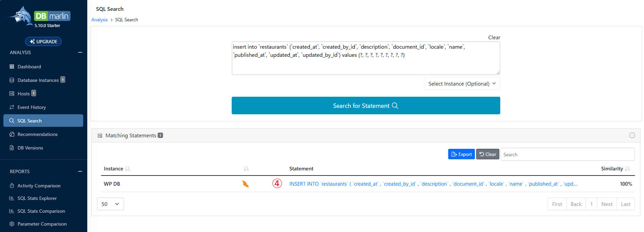Click the Event History arrows icon
This screenshot has height=232, width=644.
click(x=12, y=107)
